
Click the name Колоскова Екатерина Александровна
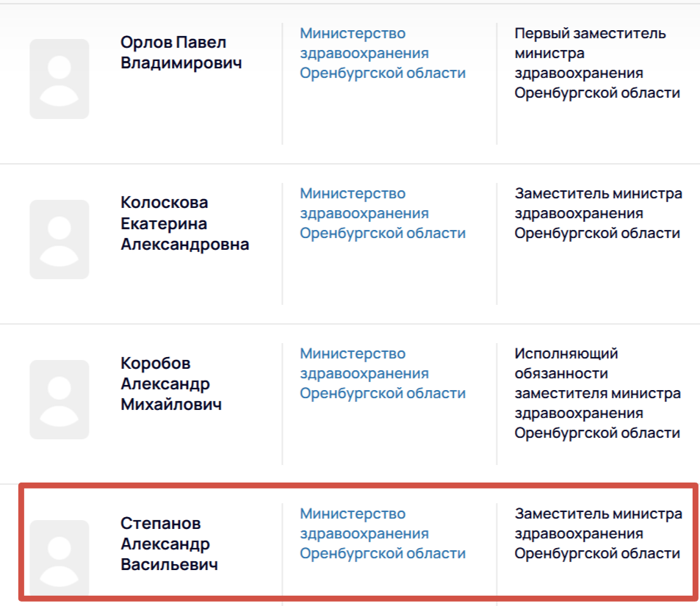pyautogui.click(x=184, y=223)
